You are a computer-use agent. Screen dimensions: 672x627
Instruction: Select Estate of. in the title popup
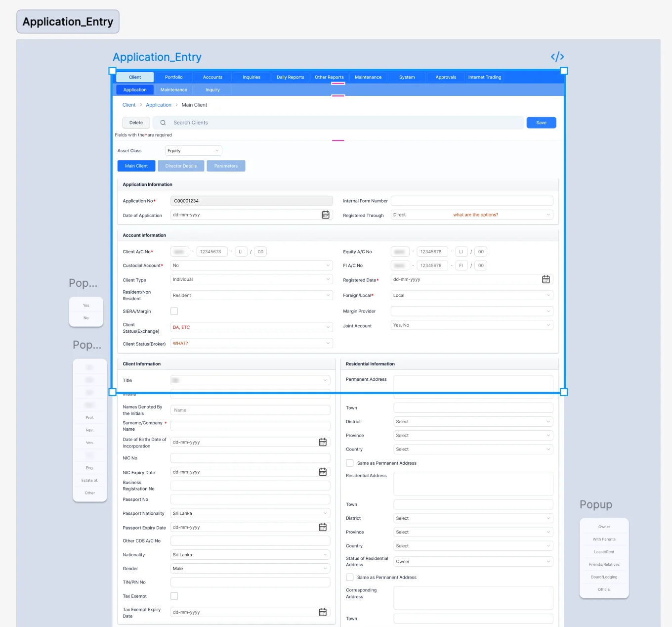coord(90,480)
